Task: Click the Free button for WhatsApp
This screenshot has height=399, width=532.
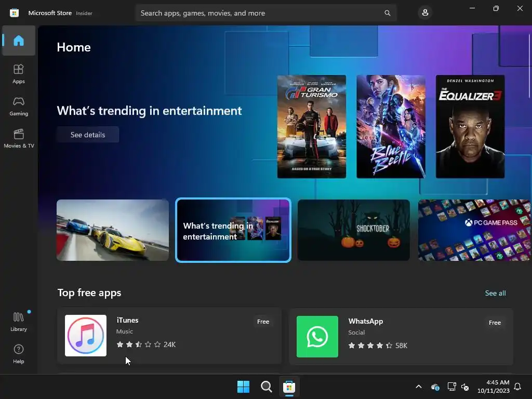Action: (495, 323)
